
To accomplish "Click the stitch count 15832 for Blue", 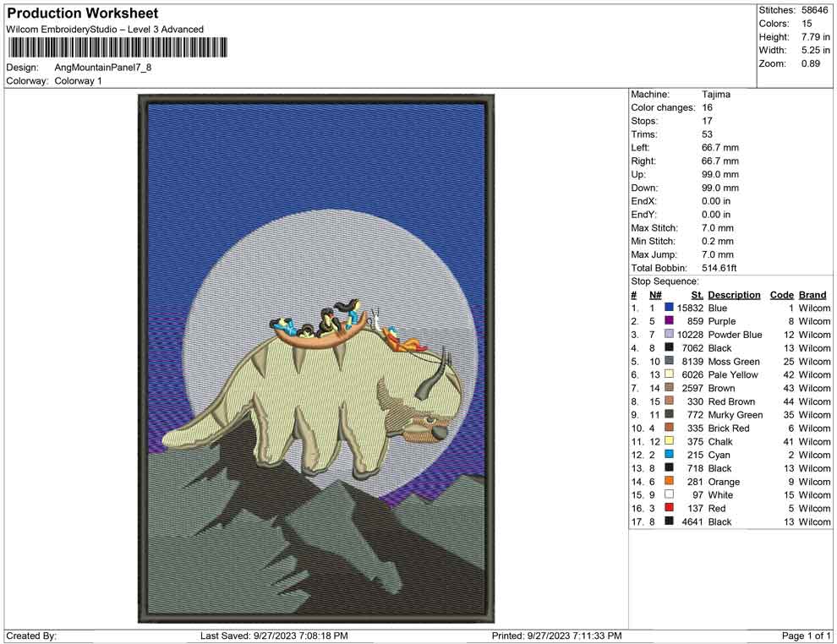I will tap(690, 308).
